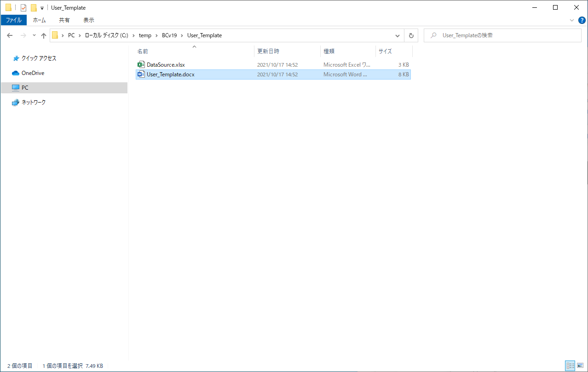Click inside the User_Template search box

[502, 35]
